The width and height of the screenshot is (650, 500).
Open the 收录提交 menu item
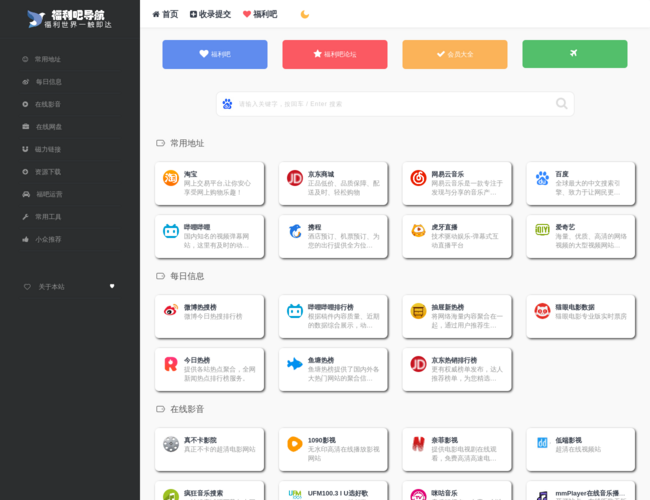tap(210, 15)
